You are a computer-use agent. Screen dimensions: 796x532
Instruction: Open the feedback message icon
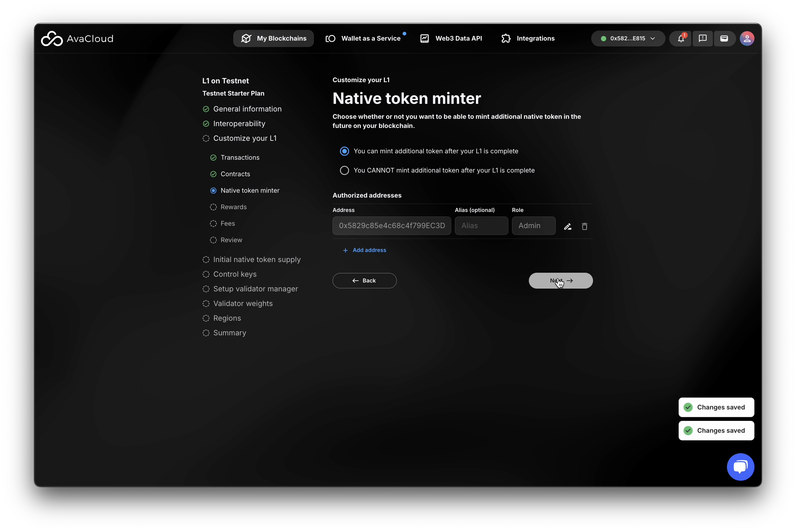pos(702,39)
